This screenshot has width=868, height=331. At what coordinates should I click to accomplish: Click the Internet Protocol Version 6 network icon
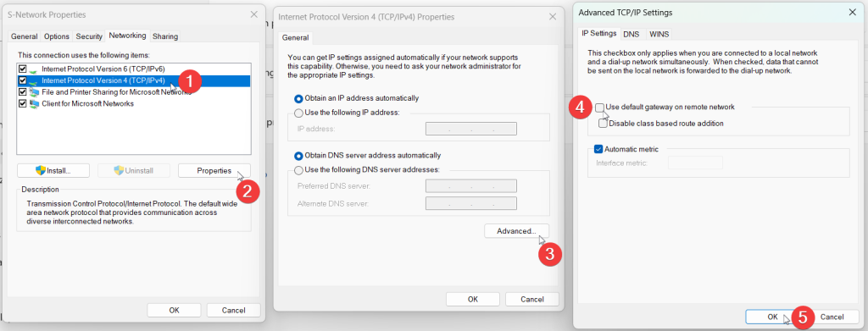point(34,70)
